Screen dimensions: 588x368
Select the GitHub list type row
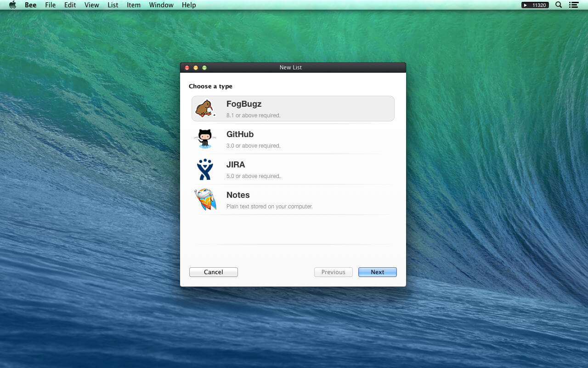[x=293, y=139]
